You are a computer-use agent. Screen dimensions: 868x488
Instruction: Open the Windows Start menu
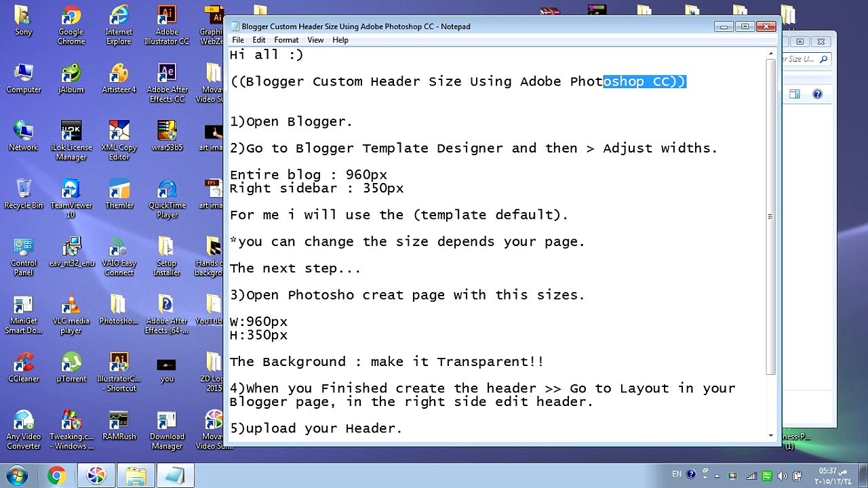click(16, 475)
